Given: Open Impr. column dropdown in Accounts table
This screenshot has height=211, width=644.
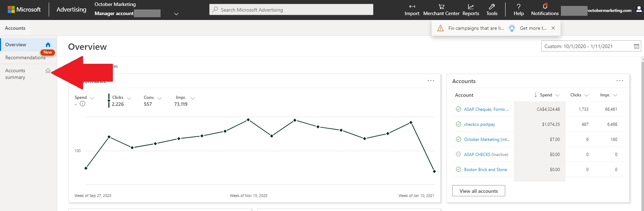Looking at the screenshot, I should click(x=615, y=95).
